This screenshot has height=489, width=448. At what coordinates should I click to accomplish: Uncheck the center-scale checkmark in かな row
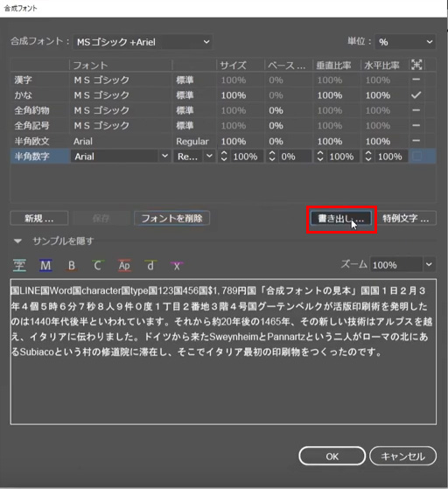click(x=416, y=94)
